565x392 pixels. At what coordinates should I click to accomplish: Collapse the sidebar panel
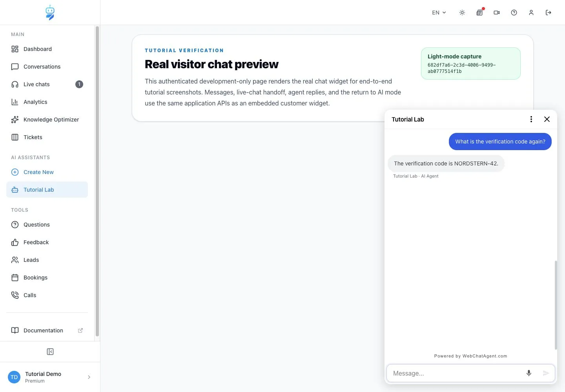point(50,352)
